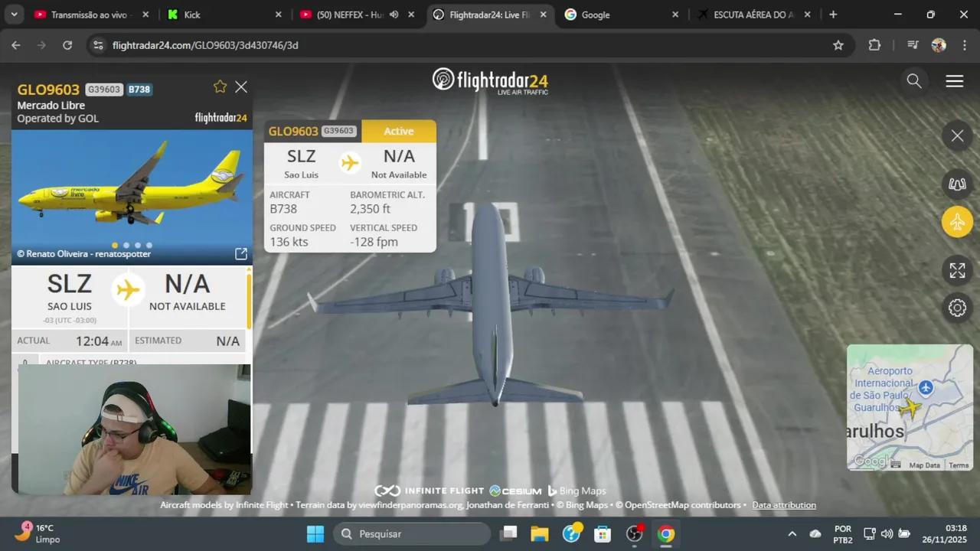The height and width of the screenshot is (551, 980).
Task: Click the B738 aircraft type badge
Action: click(139, 90)
